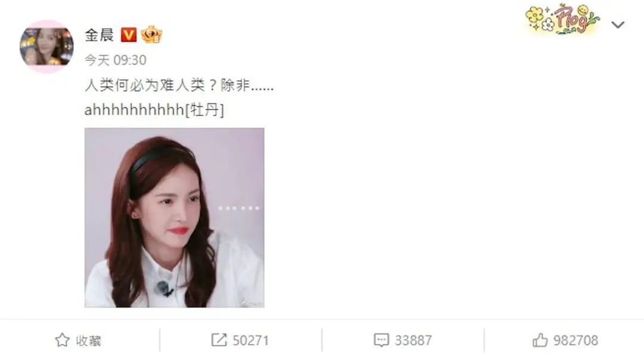Click the ahhhhhhhhhh text line
Image resolution: width=644 pixels, height=357 pixels.
[x=154, y=110]
